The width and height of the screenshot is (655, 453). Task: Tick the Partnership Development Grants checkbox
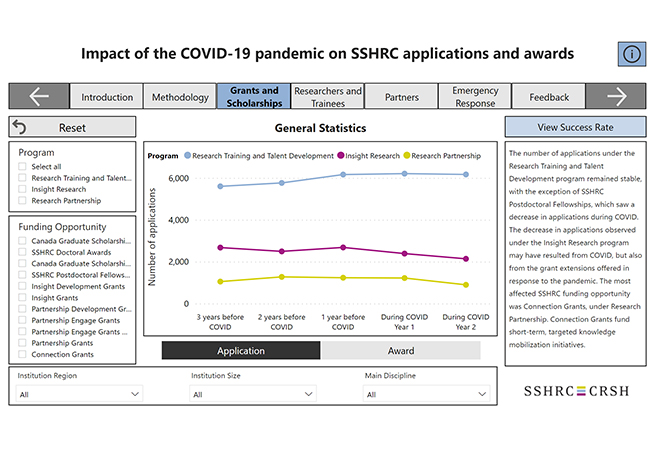click(x=22, y=309)
